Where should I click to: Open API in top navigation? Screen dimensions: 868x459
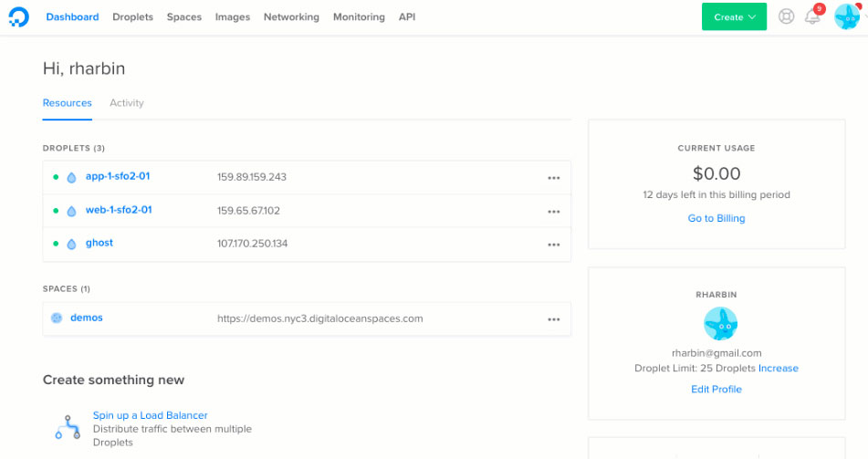(x=407, y=17)
